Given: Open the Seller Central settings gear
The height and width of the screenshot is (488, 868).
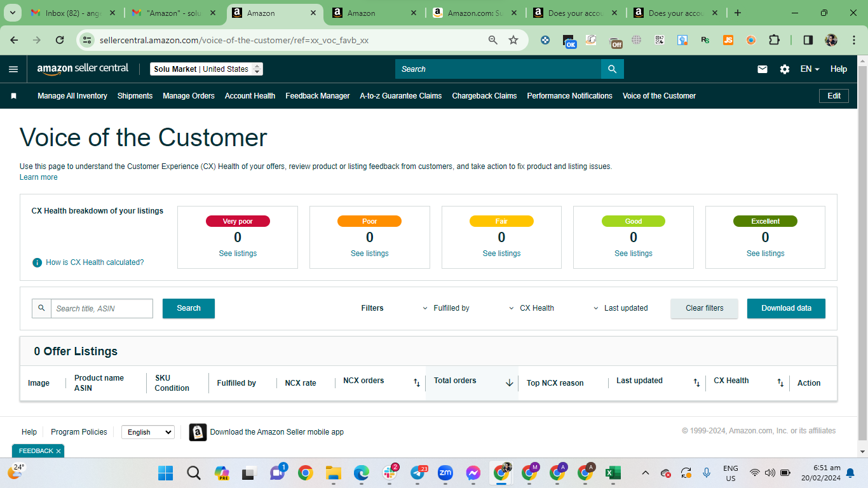Looking at the screenshot, I should (x=785, y=69).
